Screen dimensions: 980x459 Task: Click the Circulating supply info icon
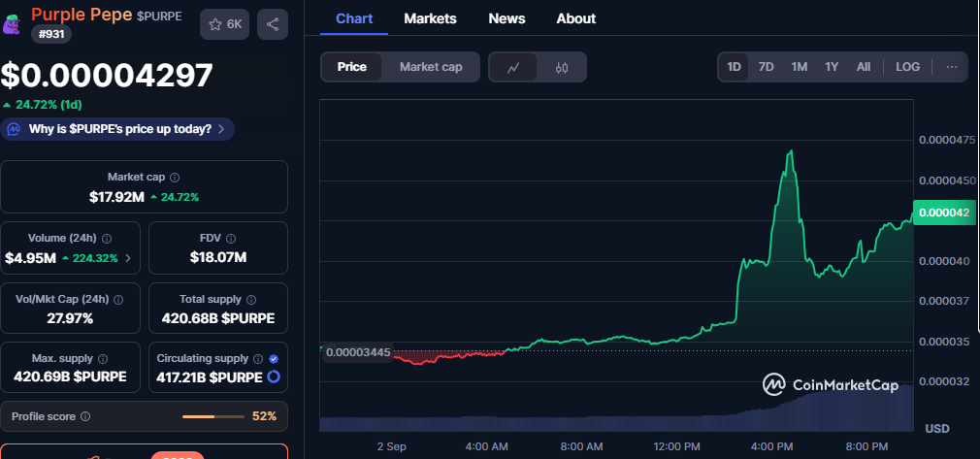coord(258,359)
